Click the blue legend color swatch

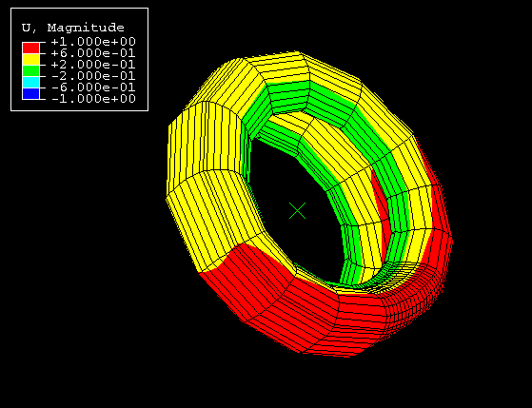[x=30, y=93]
